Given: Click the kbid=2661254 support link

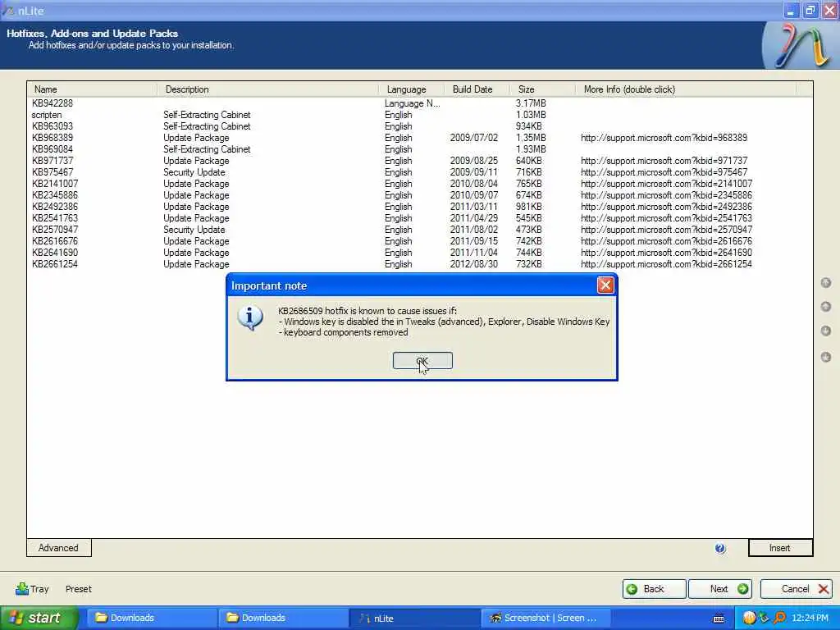Looking at the screenshot, I should pyautogui.click(x=666, y=265).
